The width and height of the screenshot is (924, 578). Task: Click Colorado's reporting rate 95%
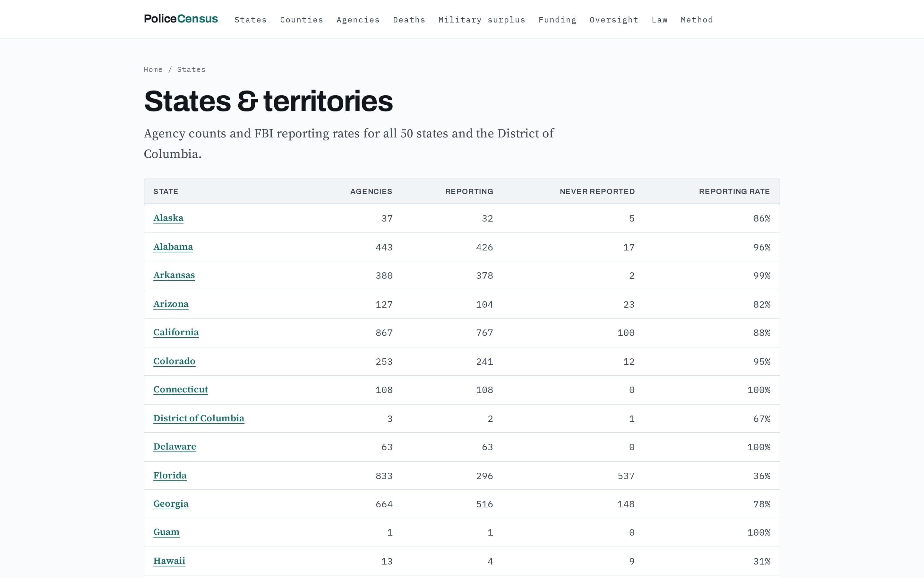coord(762,362)
